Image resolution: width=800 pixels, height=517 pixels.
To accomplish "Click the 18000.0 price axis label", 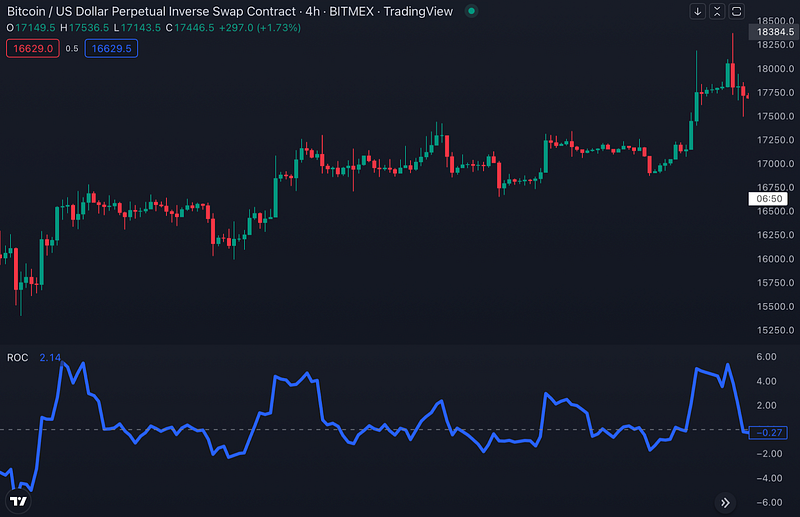I will (776, 68).
